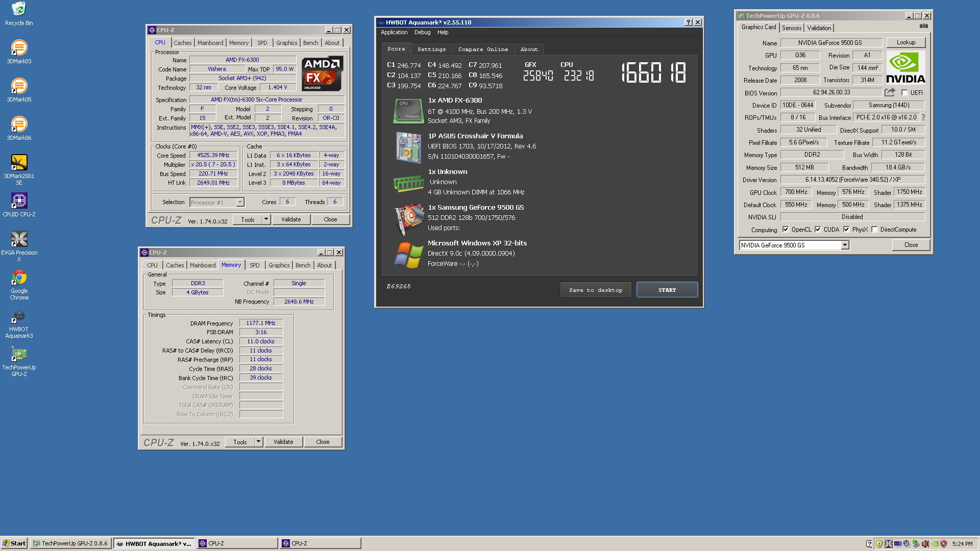Click the NVIDIA tray icon

[x=935, y=544]
